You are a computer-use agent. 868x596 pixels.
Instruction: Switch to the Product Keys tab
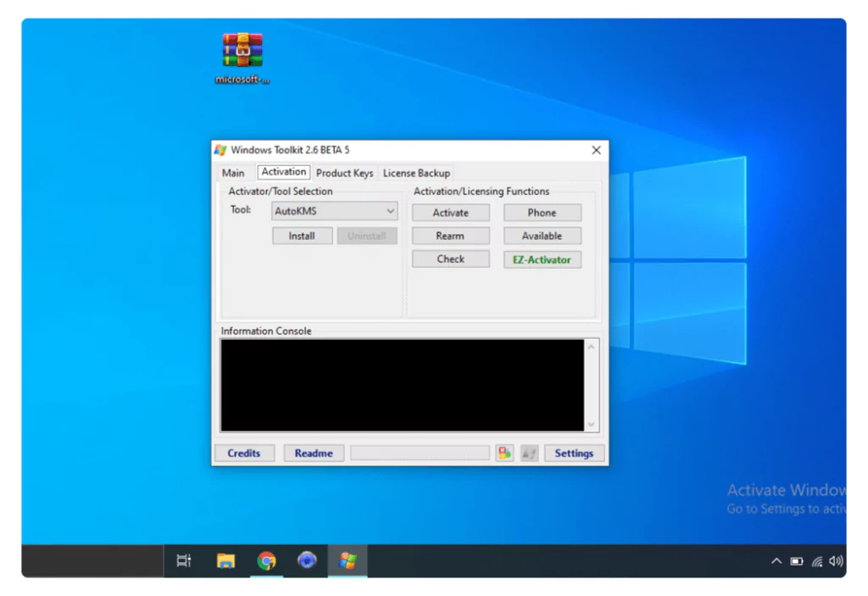tap(344, 172)
